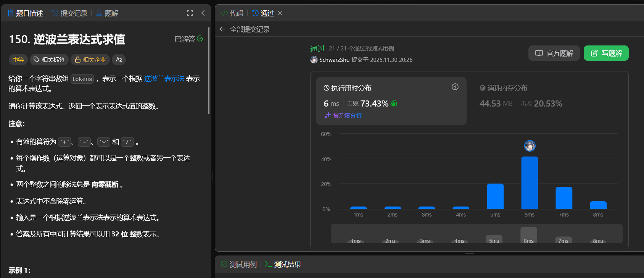
Task: Close the 通过 submission tab
Action: click(x=280, y=13)
